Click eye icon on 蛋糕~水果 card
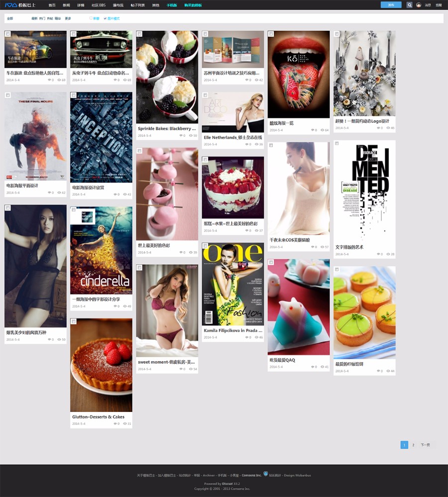Screen dimensions: 448x497 [256, 230]
